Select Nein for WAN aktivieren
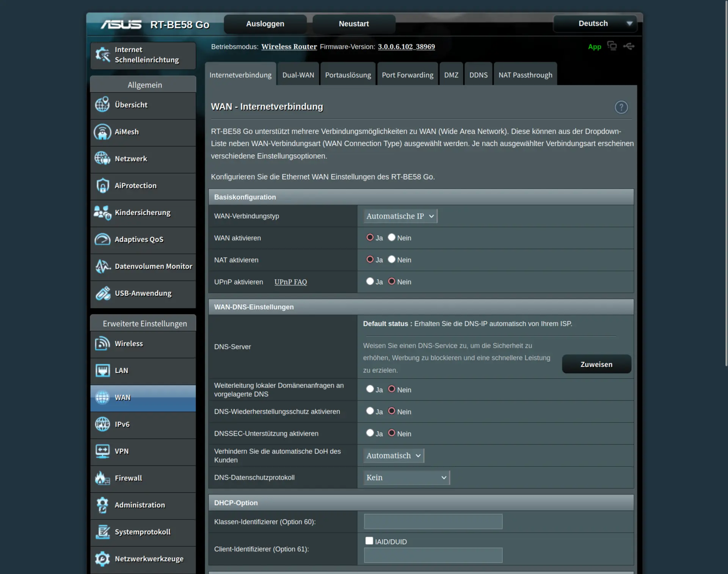Image resolution: width=728 pixels, height=574 pixels. pos(392,238)
